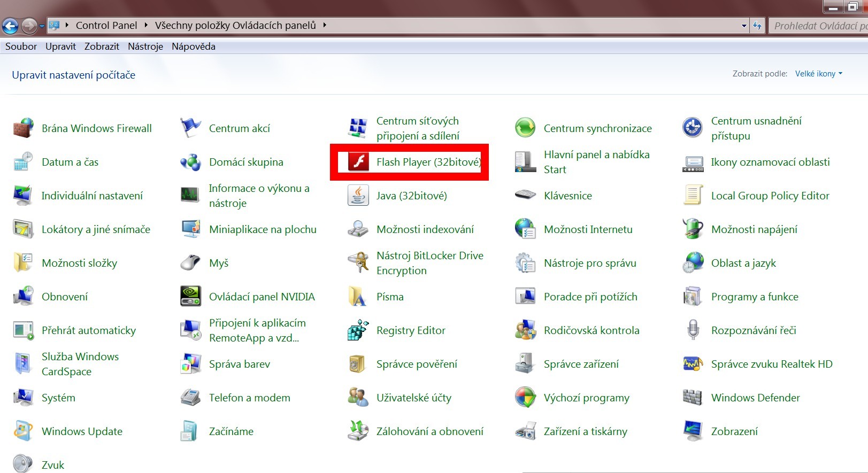Open the Registry Editor icon
Image resolution: width=868 pixels, height=473 pixels.
(358, 330)
